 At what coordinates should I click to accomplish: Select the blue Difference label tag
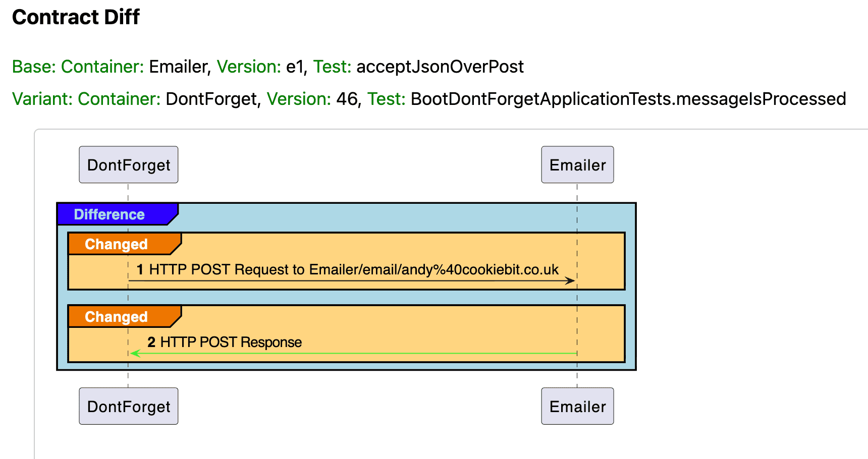click(x=110, y=214)
